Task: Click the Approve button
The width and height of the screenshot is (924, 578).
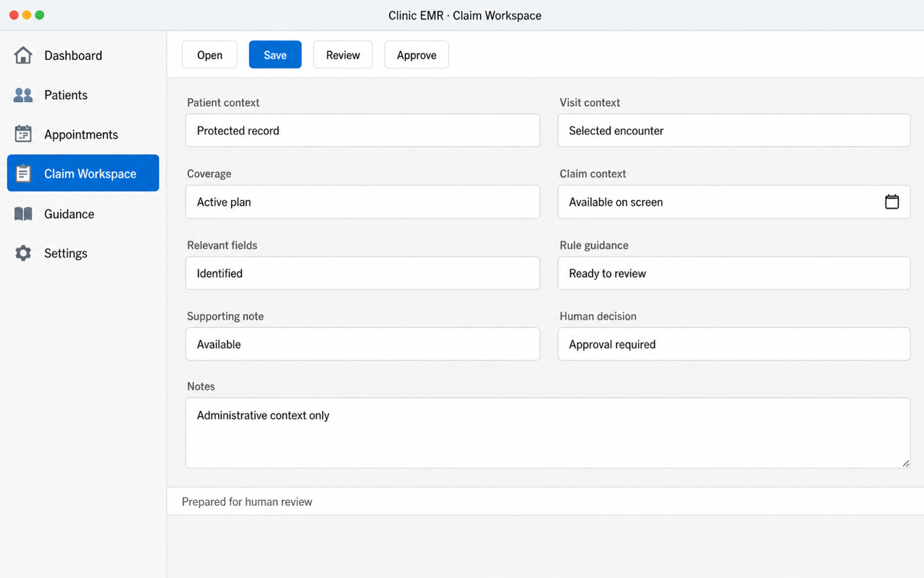Action: pos(417,55)
